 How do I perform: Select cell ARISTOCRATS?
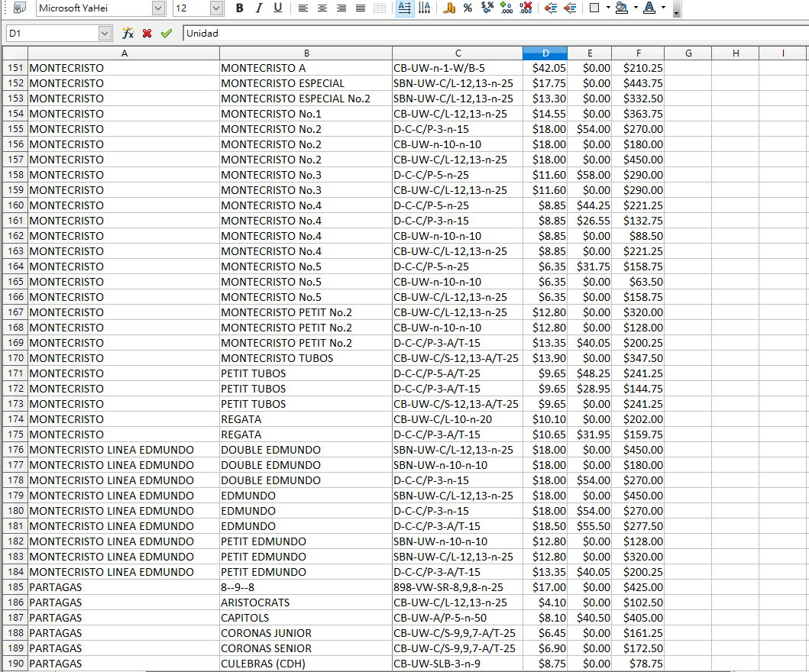(306, 603)
